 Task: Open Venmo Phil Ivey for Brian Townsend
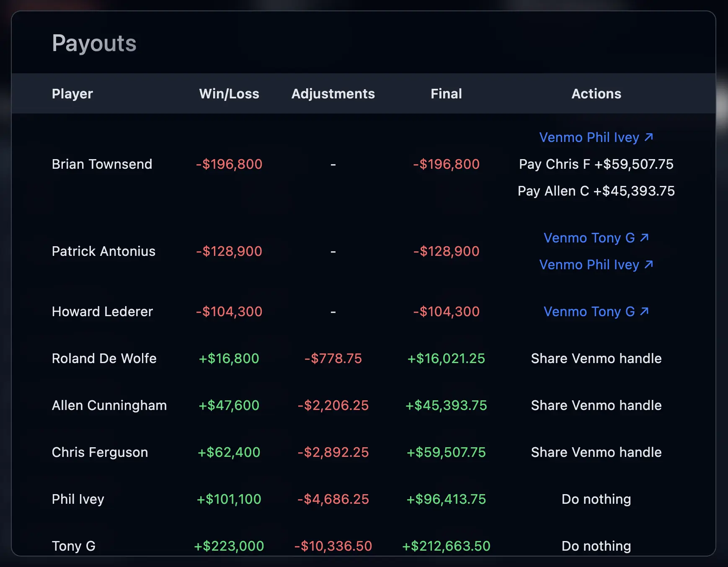click(589, 137)
